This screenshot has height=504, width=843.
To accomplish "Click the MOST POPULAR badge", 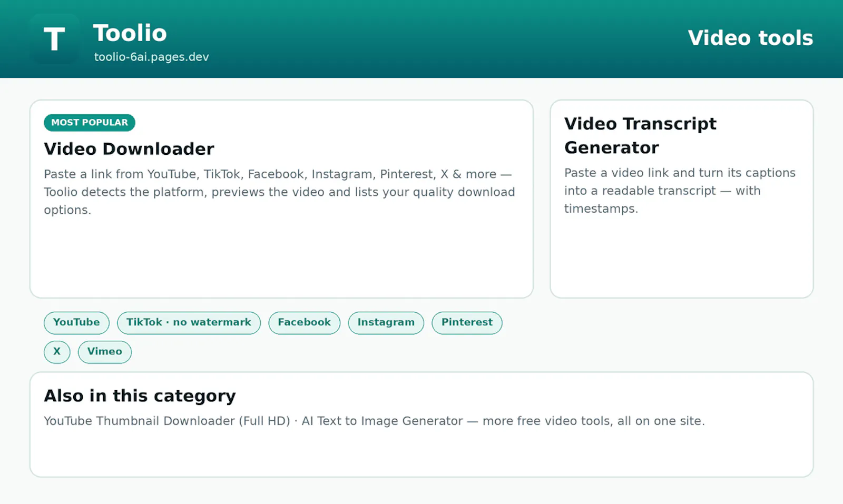I will click(x=90, y=122).
